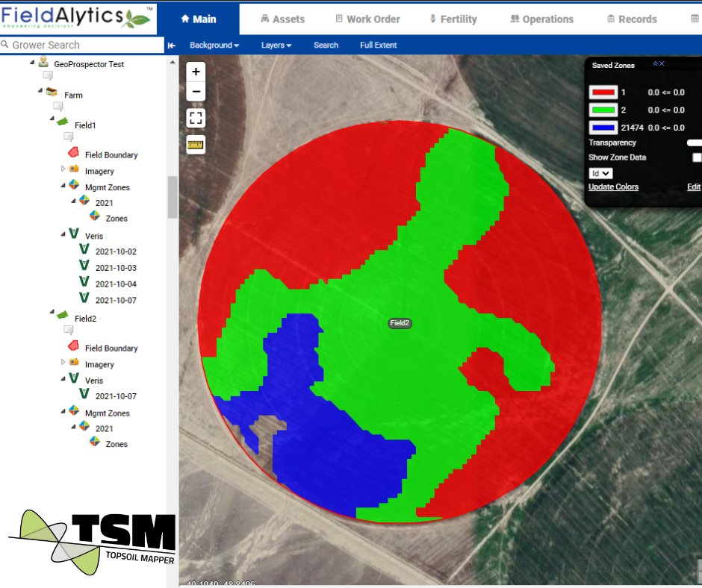Viewport: 702px width, 588px height.
Task: Collapse the Farm tree node
Action: point(40,90)
